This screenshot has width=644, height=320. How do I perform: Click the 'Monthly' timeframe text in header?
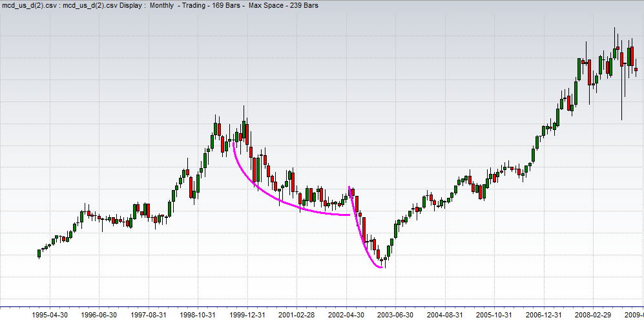tap(162, 5)
